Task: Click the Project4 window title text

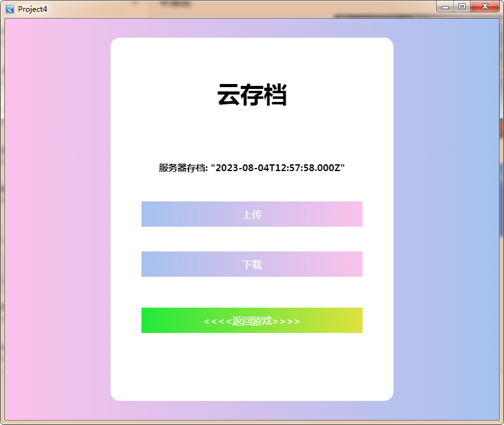Action: (x=33, y=9)
